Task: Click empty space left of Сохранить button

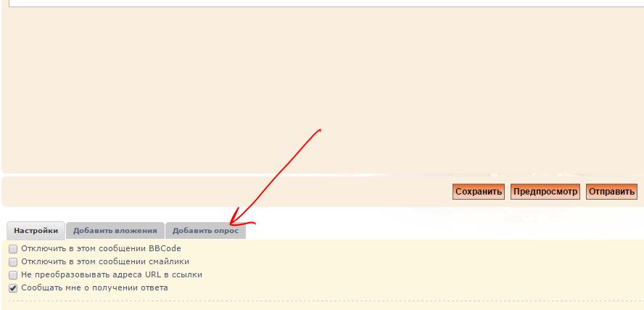Action: click(x=218, y=192)
